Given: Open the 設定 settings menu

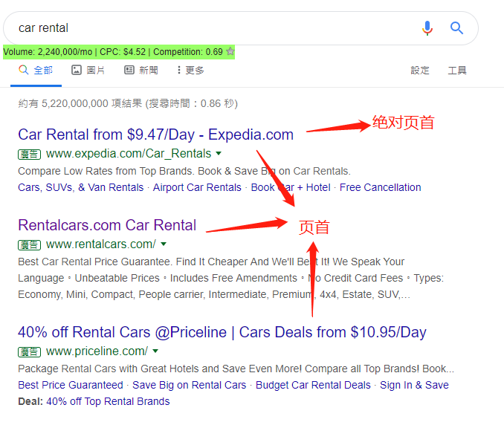Looking at the screenshot, I should (420, 70).
